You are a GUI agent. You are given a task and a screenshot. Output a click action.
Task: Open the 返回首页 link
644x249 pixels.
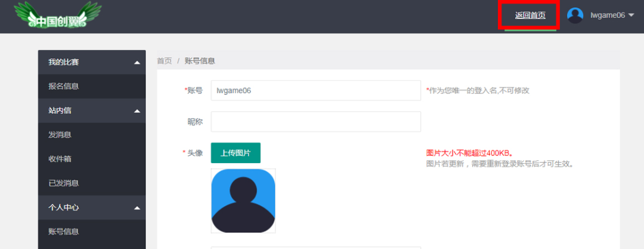click(x=530, y=15)
